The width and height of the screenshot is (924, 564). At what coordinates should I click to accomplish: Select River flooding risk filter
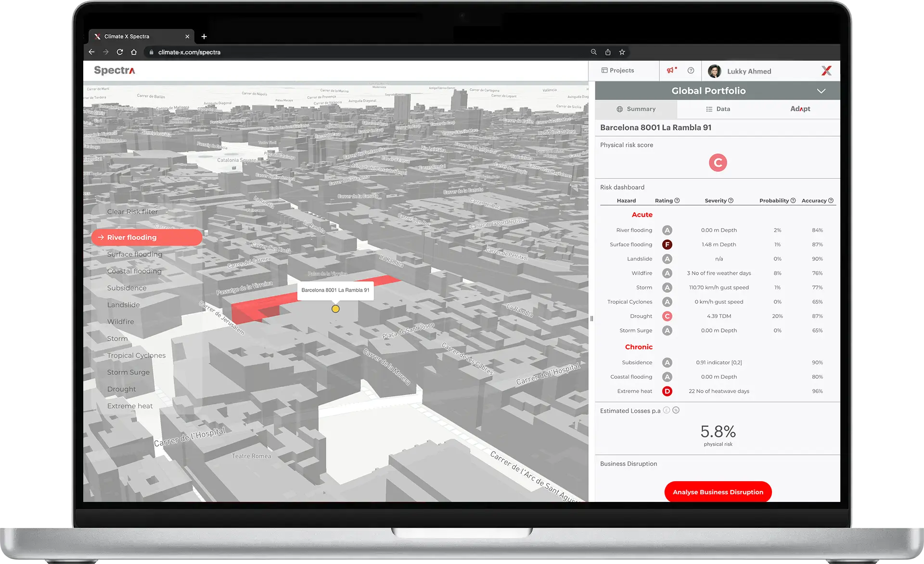(146, 237)
